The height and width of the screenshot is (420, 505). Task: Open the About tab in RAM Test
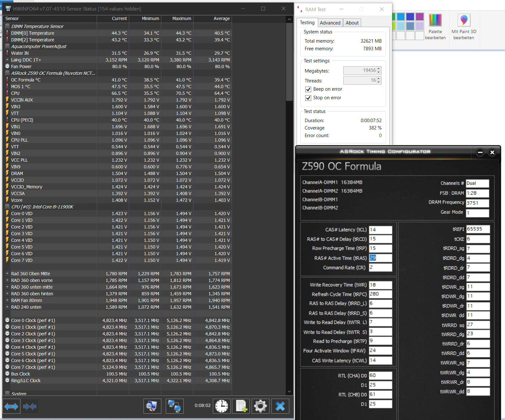(x=352, y=23)
